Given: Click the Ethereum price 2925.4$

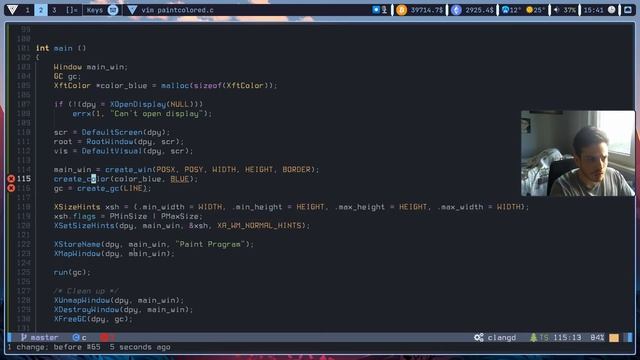Looking at the screenshot, I should pos(480,10).
